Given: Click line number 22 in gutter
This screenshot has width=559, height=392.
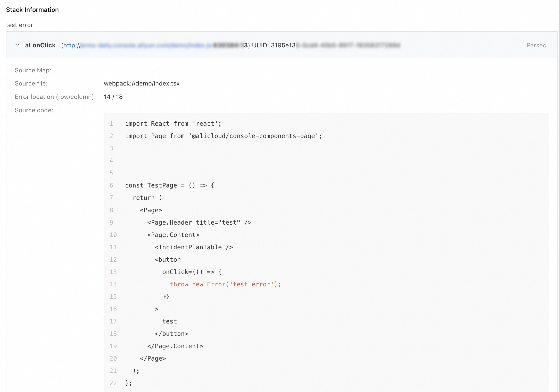Looking at the screenshot, I should (x=113, y=383).
